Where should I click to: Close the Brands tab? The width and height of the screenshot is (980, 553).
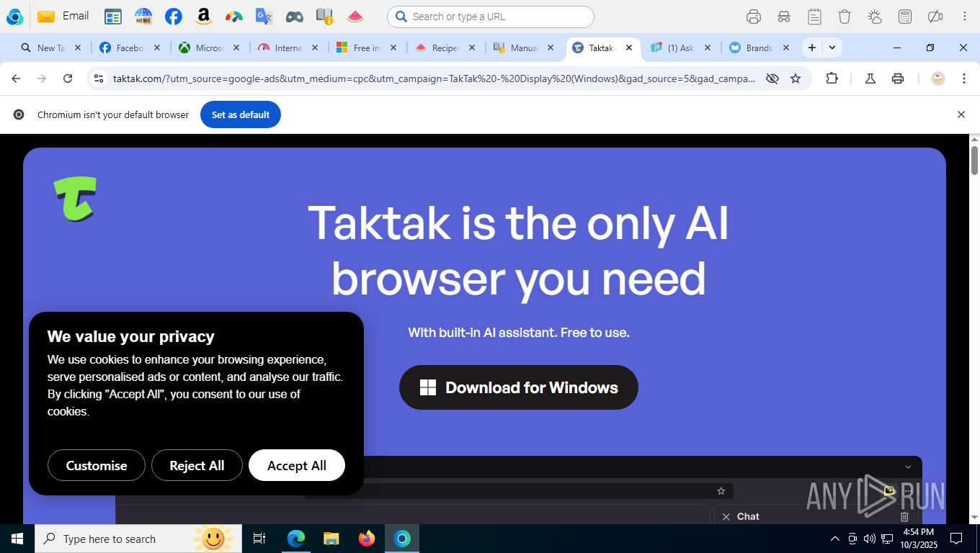point(786,48)
